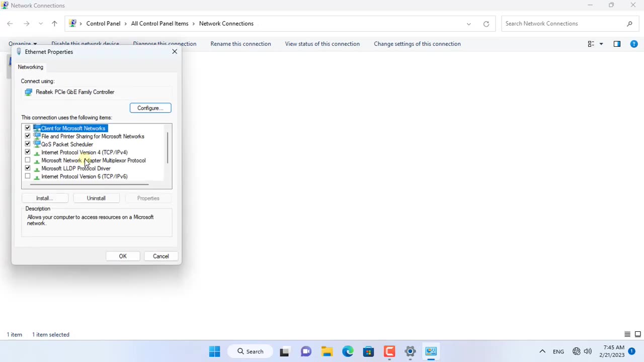Open the Chat app on taskbar

coord(306,351)
